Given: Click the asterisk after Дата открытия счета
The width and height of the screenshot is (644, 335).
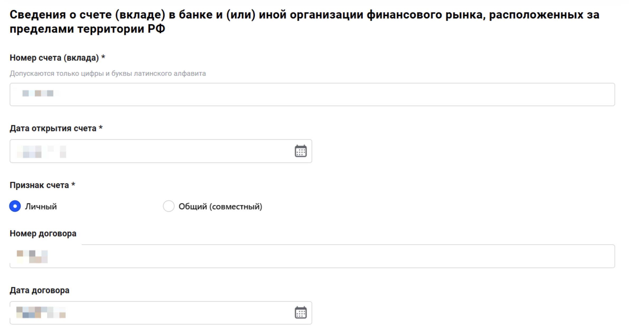Looking at the screenshot, I should pyautogui.click(x=101, y=128).
